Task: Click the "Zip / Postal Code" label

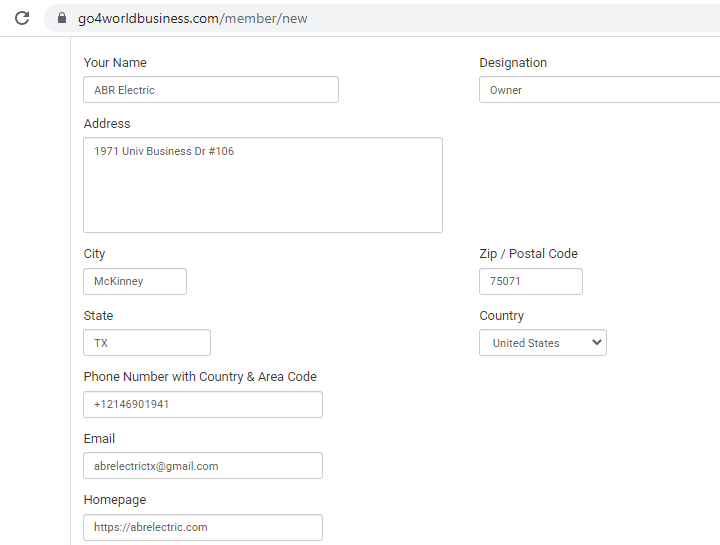Action: tap(528, 254)
